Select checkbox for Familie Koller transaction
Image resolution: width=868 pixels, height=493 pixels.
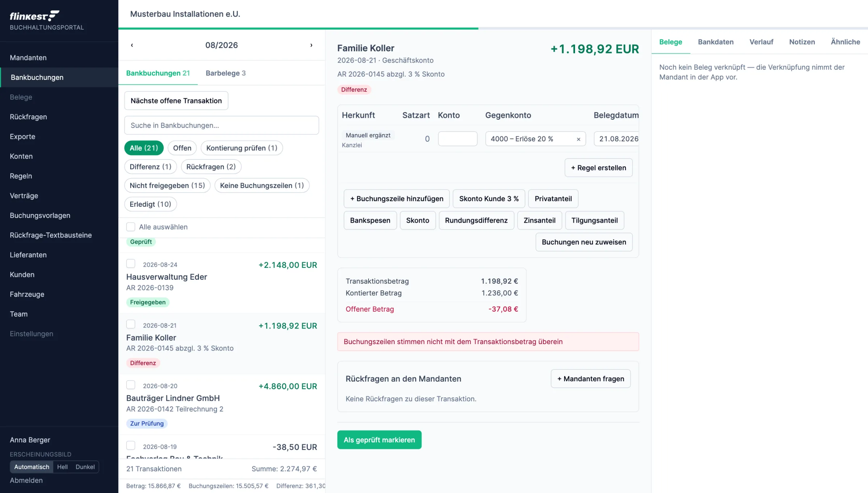pos(131,324)
